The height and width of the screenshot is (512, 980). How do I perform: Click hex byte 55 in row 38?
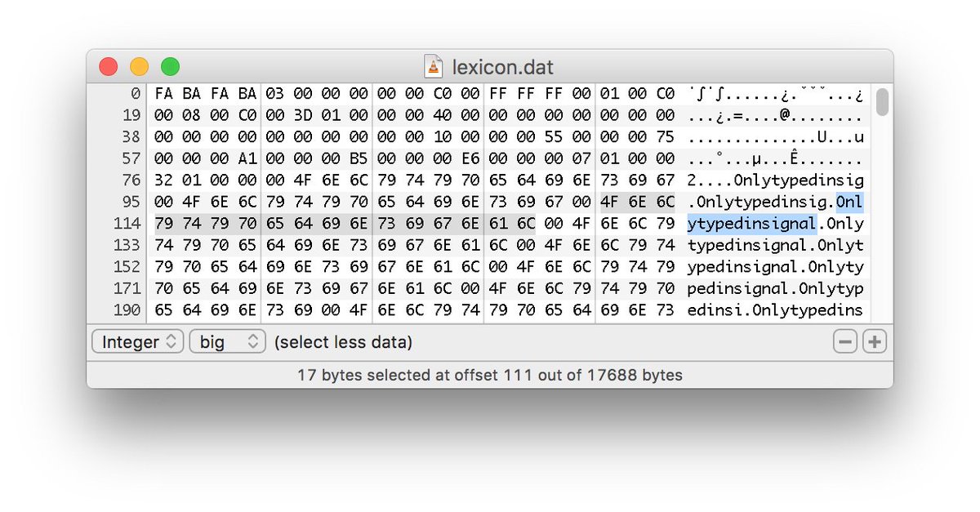click(554, 136)
